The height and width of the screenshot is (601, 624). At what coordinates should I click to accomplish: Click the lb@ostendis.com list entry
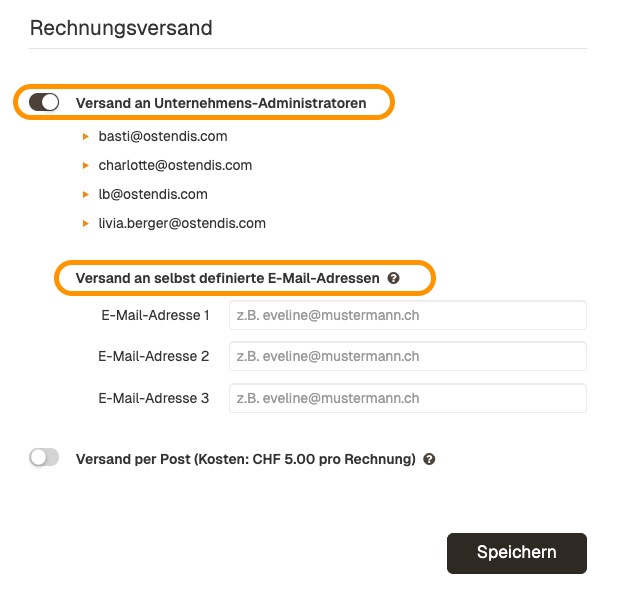tap(153, 194)
